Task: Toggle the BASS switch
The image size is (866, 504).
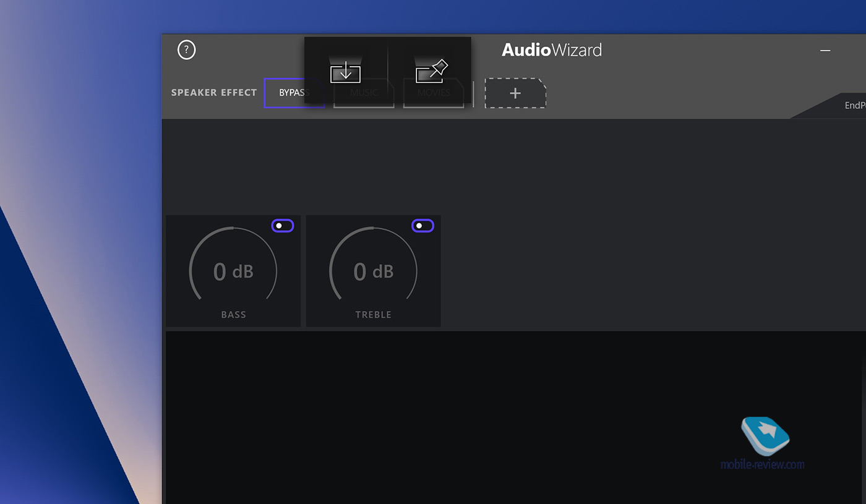Action: tap(283, 226)
